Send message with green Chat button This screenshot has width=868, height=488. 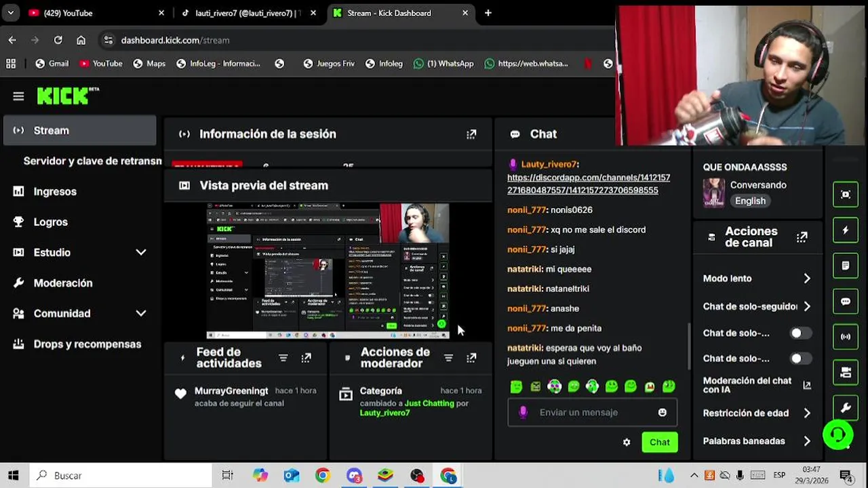click(660, 442)
